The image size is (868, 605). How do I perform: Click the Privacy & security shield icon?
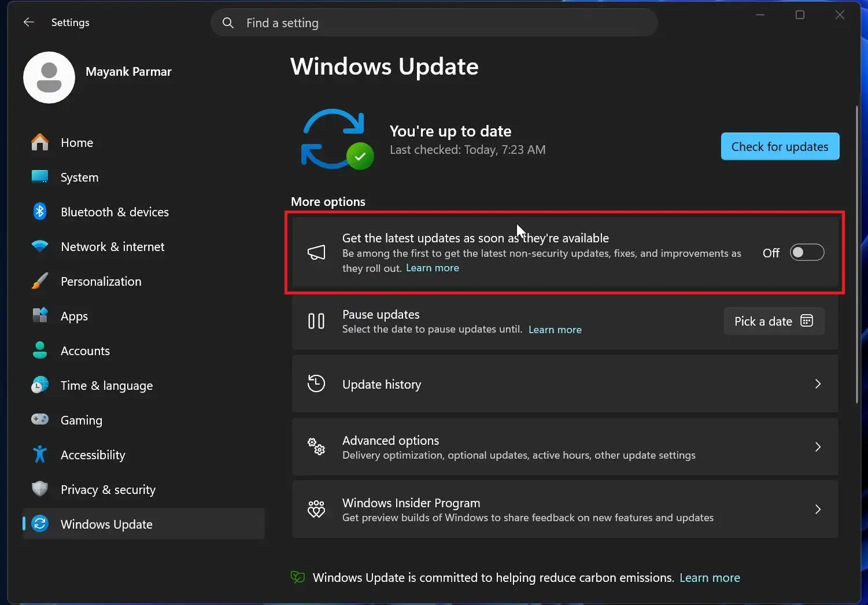pos(39,489)
